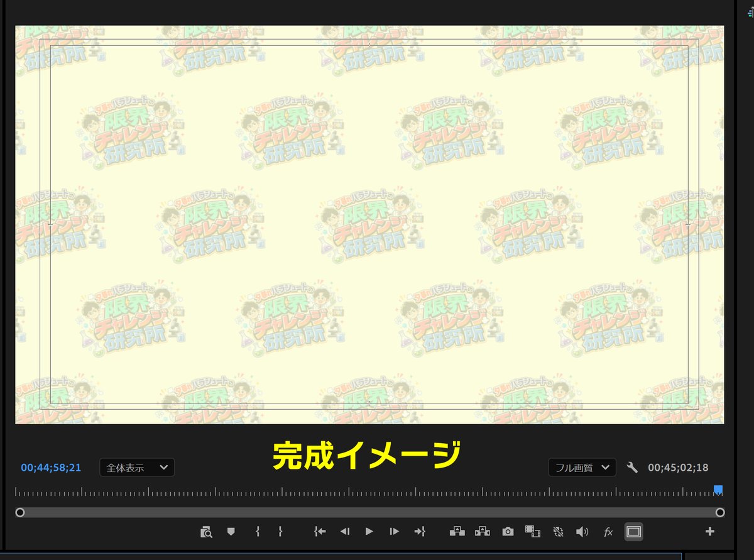Add a marker with the marker icon
The image size is (754, 560).
(231, 532)
